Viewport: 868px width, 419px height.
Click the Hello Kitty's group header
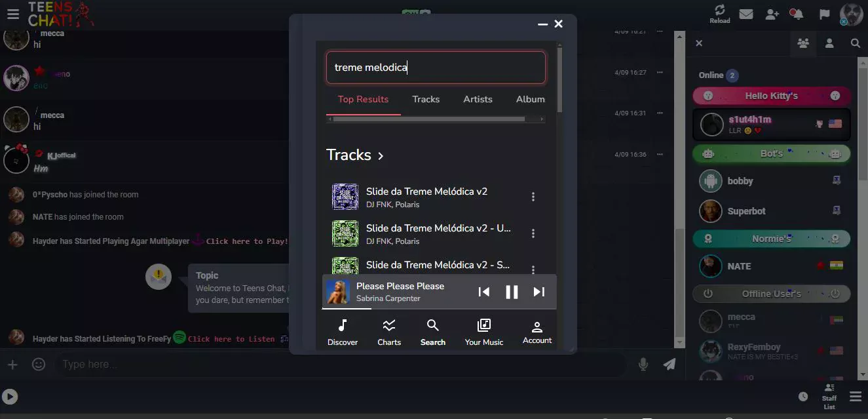tap(772, 96)
